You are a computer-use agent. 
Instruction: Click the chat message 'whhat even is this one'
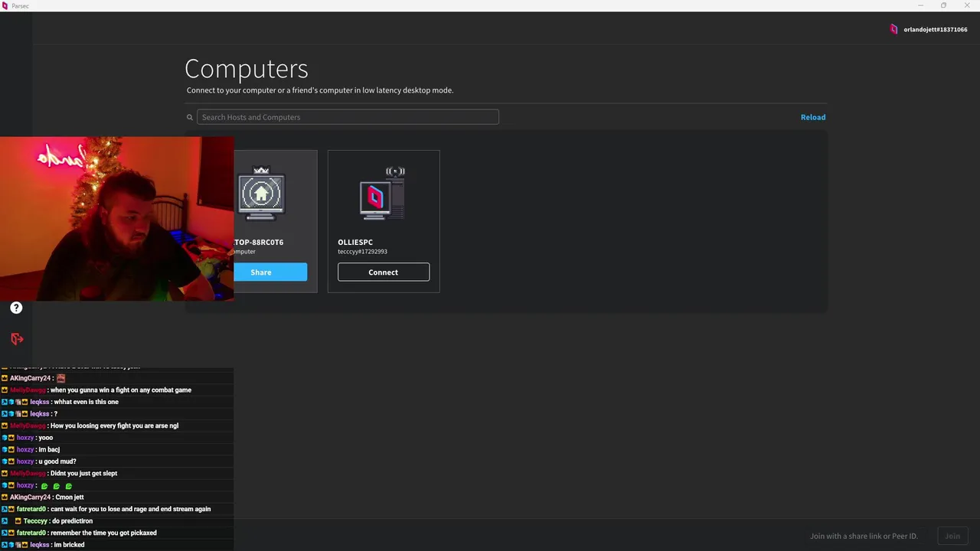(86, 402)
